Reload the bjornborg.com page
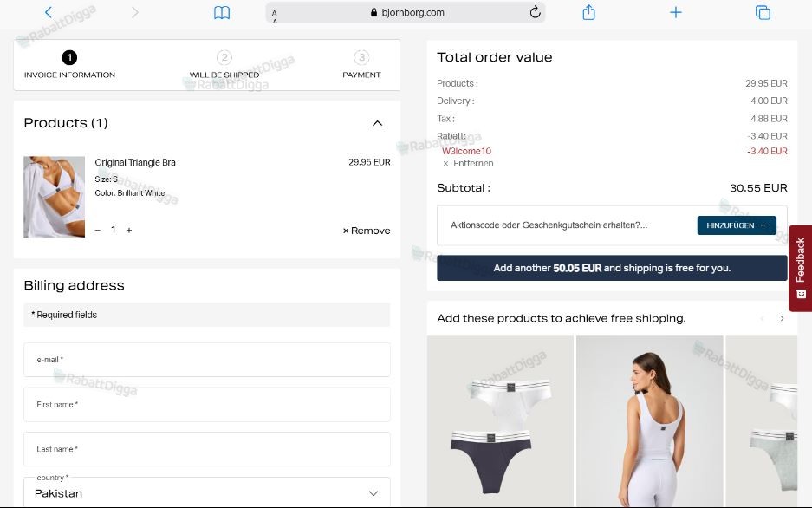Image resolution: width=812 pixels, height=508 pixels. [x=535, y=12]
